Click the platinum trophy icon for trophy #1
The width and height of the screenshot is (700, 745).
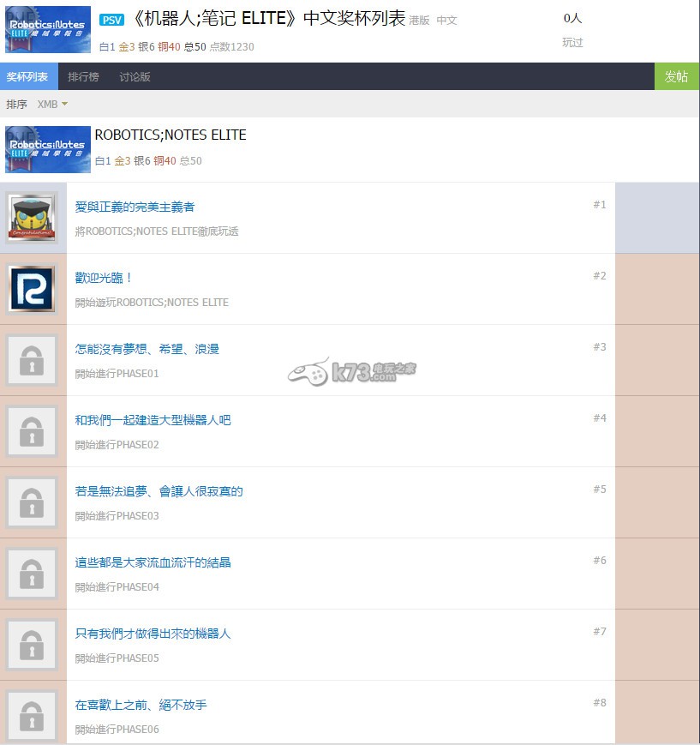click(x=32, y=217)
